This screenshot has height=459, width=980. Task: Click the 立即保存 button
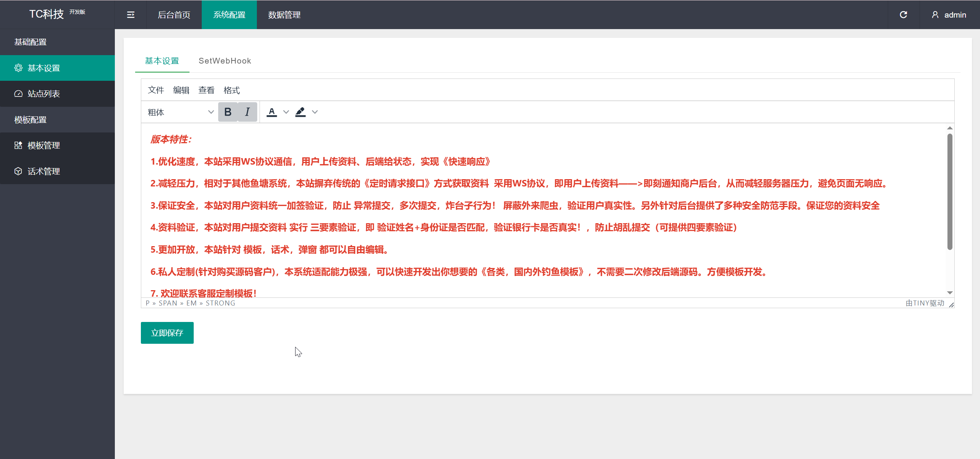coord(167,333)
